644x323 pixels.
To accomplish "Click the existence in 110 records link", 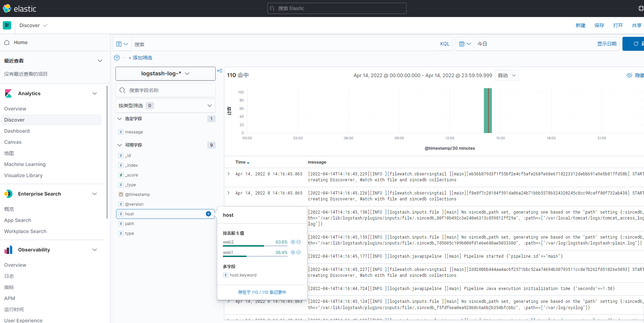I will (x=262, y=292).
